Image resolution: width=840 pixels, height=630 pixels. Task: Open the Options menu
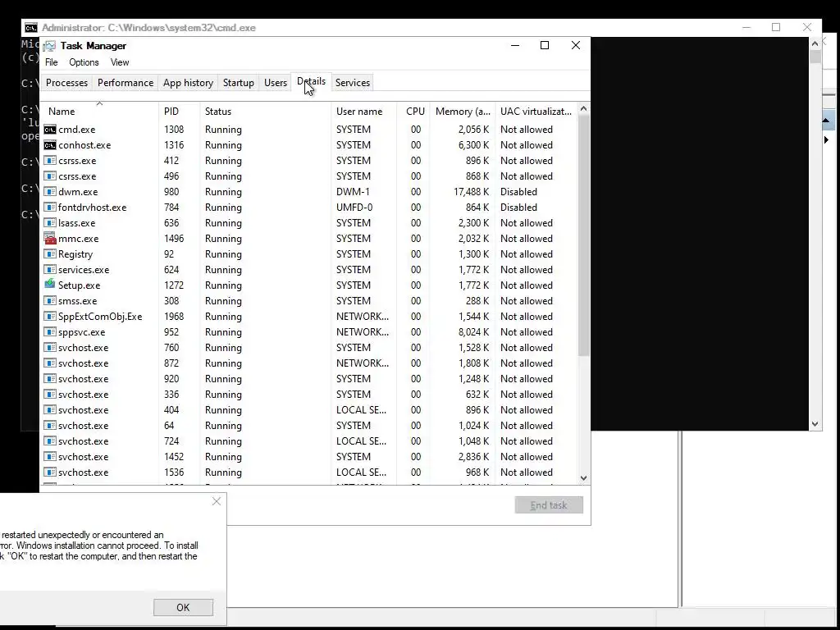84,62
